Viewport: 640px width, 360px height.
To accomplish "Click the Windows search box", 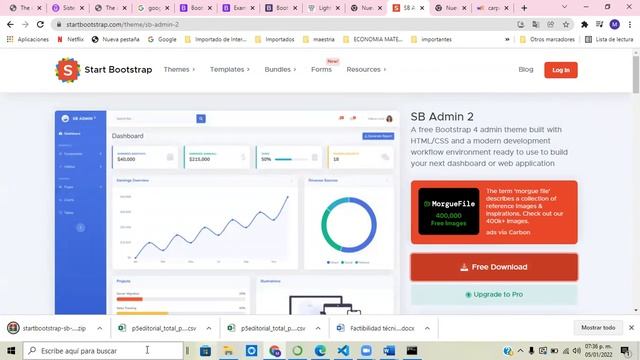I will 103,351.
